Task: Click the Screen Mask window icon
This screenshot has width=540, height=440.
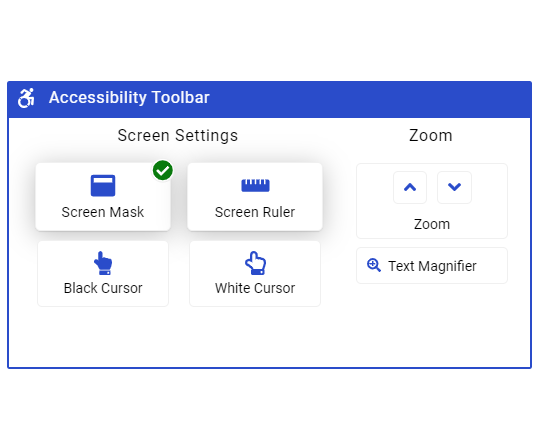Action: tap(103, 186)
